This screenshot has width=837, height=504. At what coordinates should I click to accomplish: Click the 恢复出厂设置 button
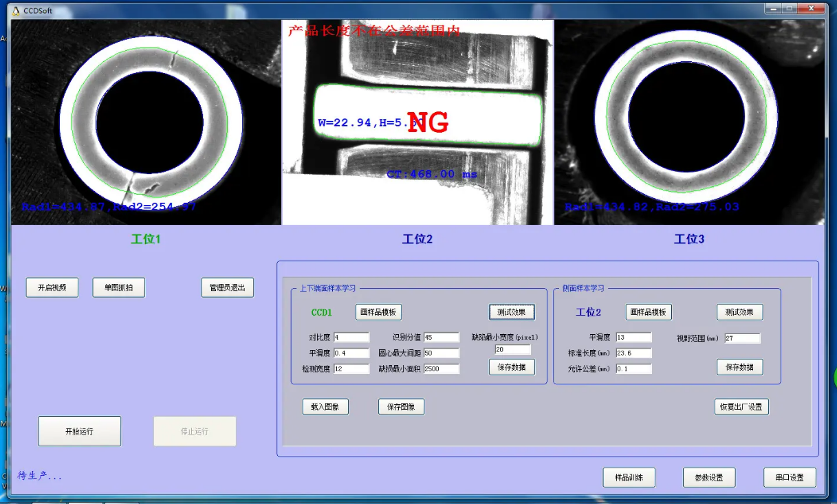point(741,406)
